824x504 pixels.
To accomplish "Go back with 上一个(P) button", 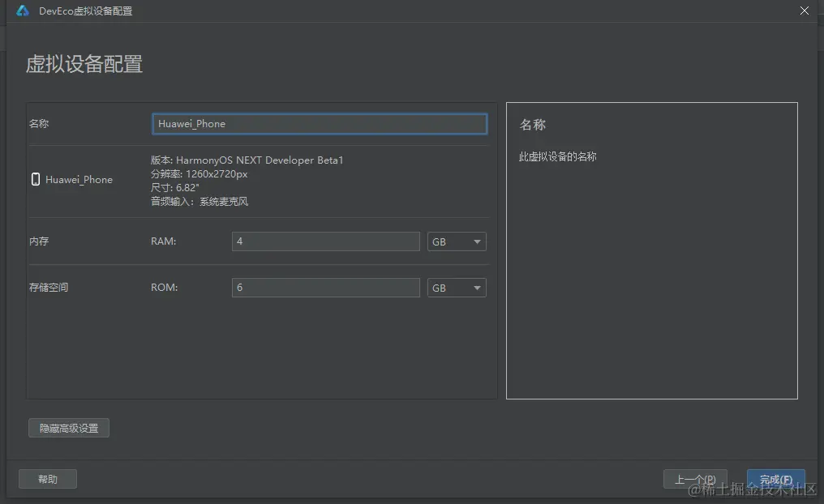I will point(695,480).
